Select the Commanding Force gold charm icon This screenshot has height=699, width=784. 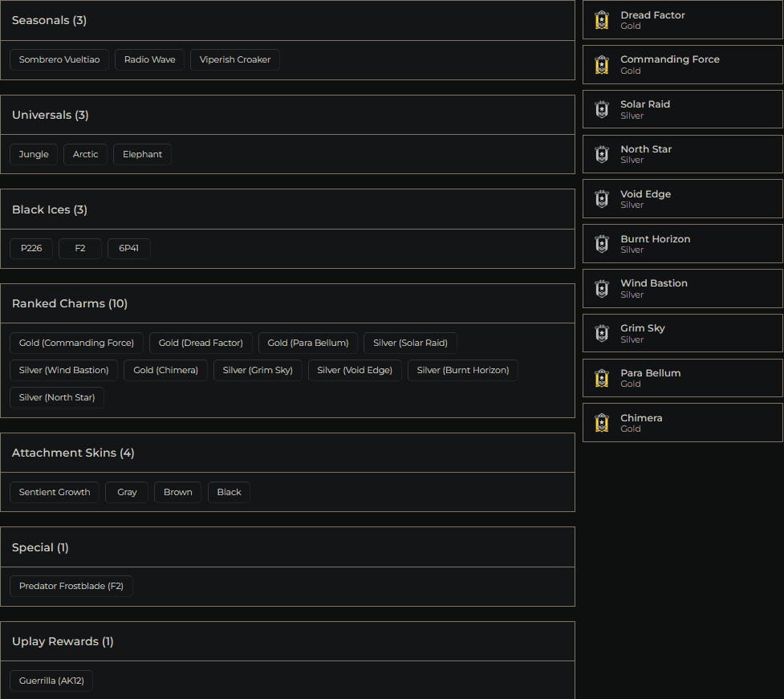(x=601, y=64)
